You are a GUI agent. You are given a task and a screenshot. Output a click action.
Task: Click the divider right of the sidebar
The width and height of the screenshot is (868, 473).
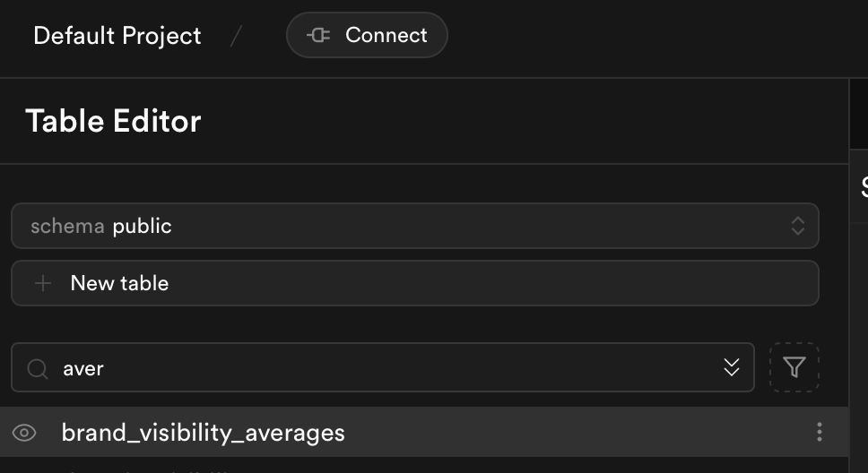[849, 269]
